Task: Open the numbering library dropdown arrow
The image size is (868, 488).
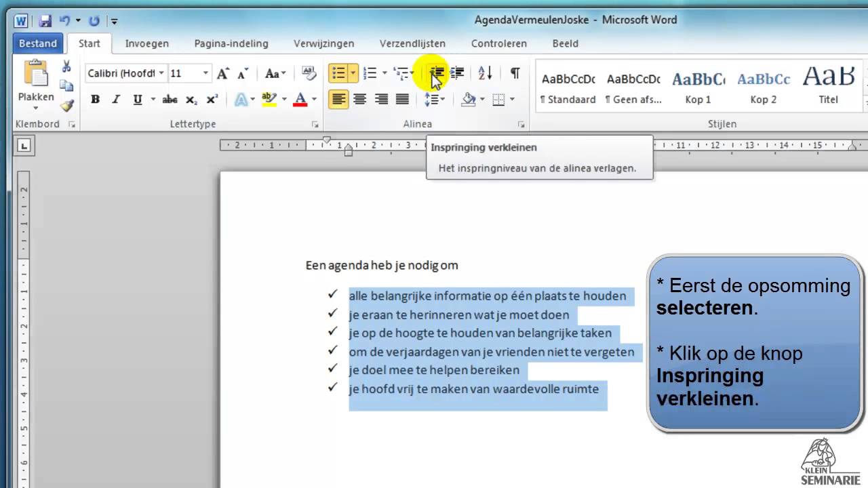Action: pos(384,73)
